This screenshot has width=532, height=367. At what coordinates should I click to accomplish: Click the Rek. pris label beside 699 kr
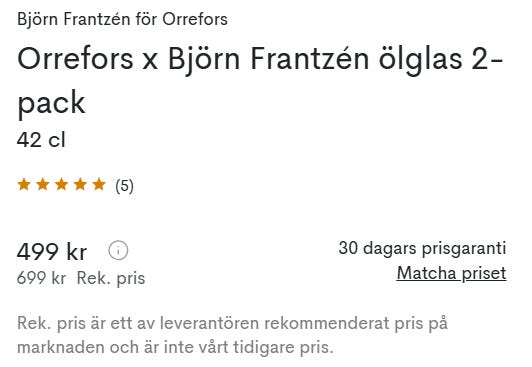pyautogui.click(x=111, y=278)
